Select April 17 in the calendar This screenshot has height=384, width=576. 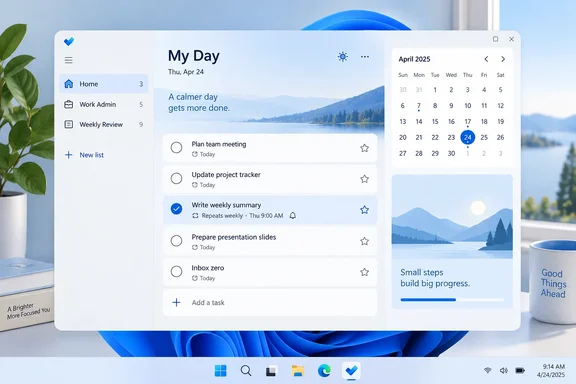coord(468,122)
